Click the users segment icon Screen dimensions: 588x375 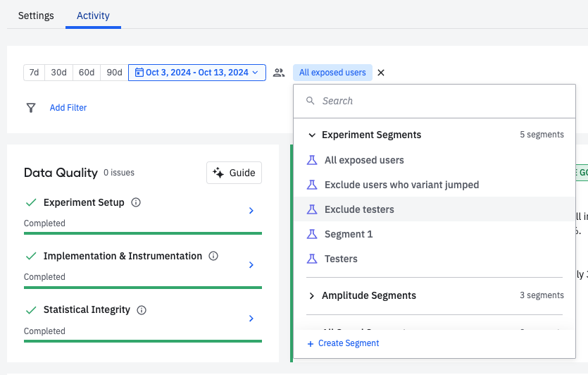pos(279,73)
